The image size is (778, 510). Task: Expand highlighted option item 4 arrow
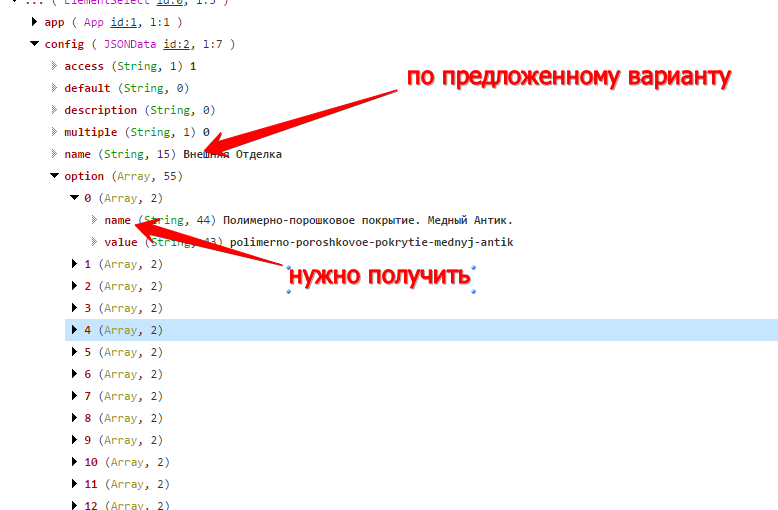tap(74, 329)
